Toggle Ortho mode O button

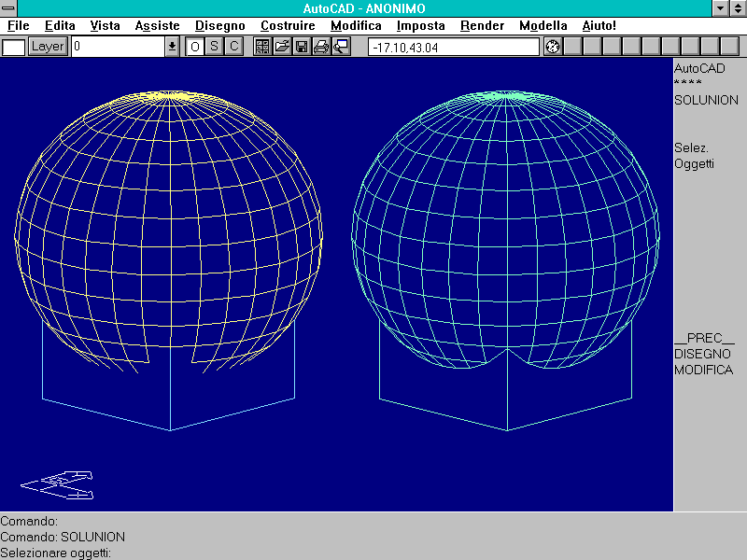pos(195,47)
